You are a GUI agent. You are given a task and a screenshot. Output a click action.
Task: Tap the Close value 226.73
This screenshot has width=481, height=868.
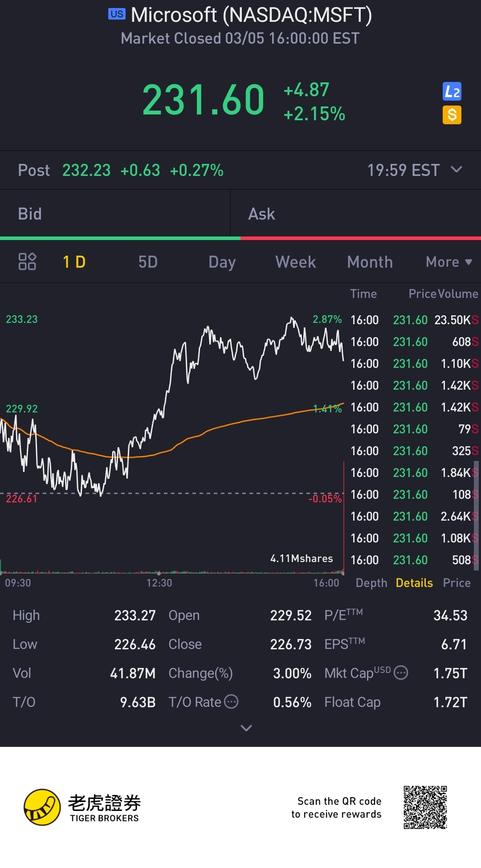tap(291, 644)
